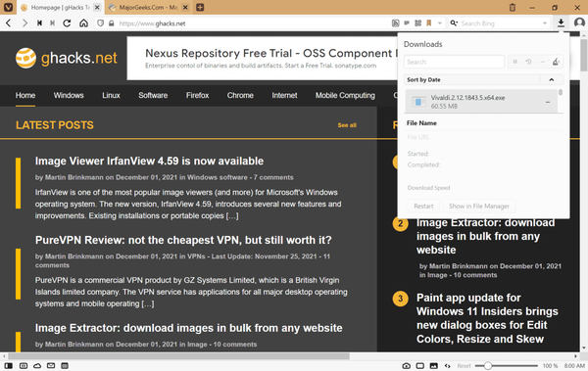
Task: Open the Home menu item on ghacks
Action: point(25,95)
